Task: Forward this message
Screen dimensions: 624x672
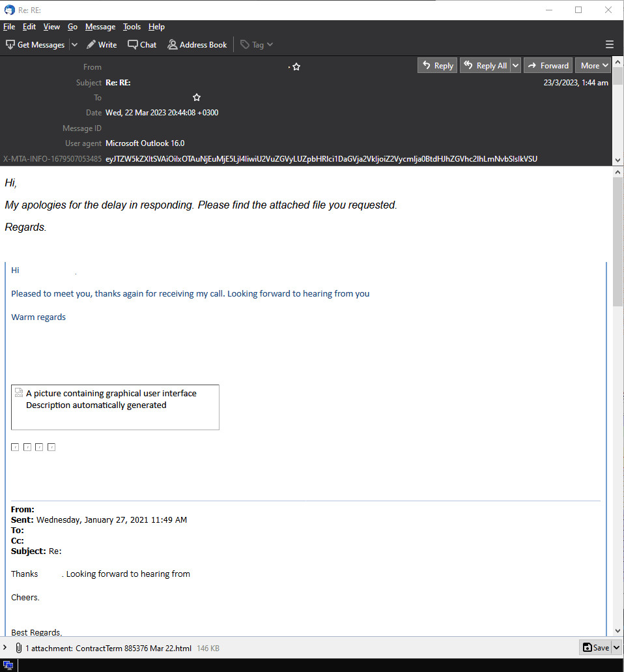Action: [548, 66]
